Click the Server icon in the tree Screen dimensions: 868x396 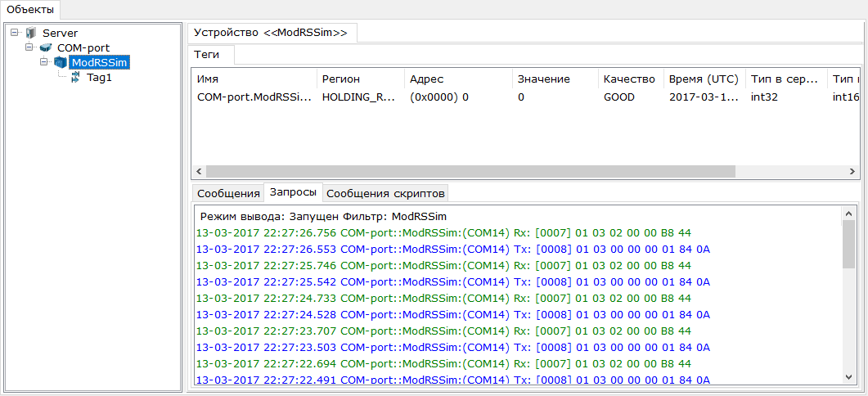(x=32, y=34)
